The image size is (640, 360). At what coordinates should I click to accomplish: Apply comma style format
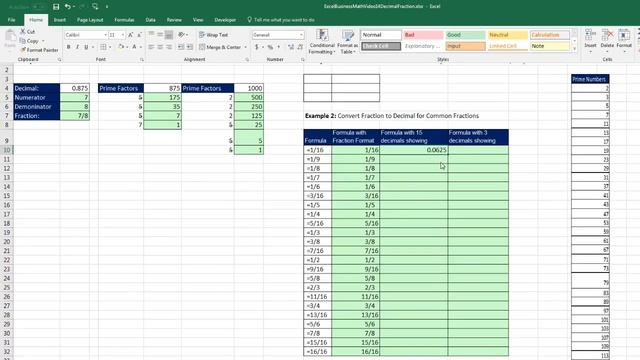[x=279, y=47]
